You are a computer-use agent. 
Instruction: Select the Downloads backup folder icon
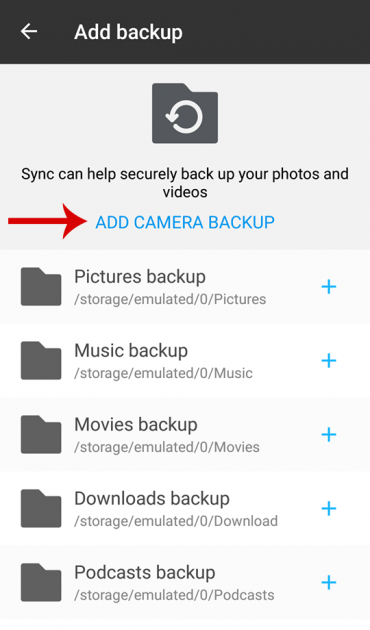(x=41, y=508)
